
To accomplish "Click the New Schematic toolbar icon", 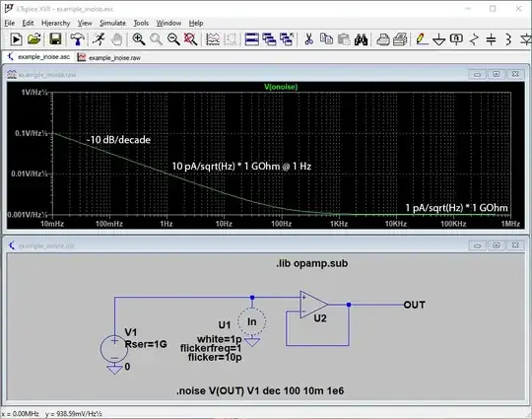I will tap(16, 39).
